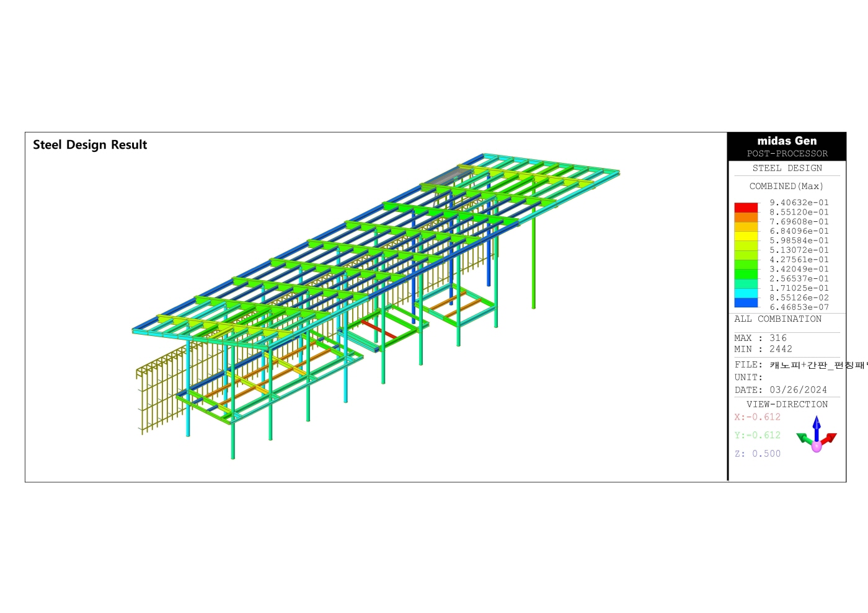The image size is (868, 613).
Task: Click the Z: 0.500 view direction value
Action: 757,454
